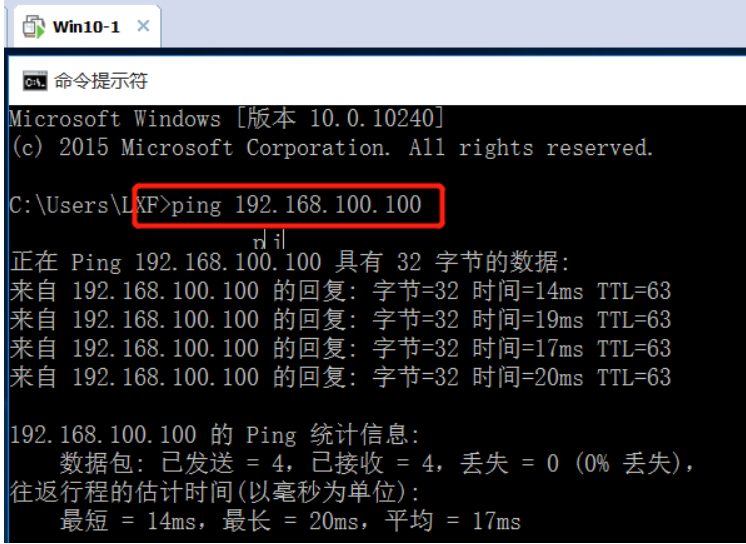
Task: Click the ping 192.168.100.100 command text
Action: click(296, 205)
